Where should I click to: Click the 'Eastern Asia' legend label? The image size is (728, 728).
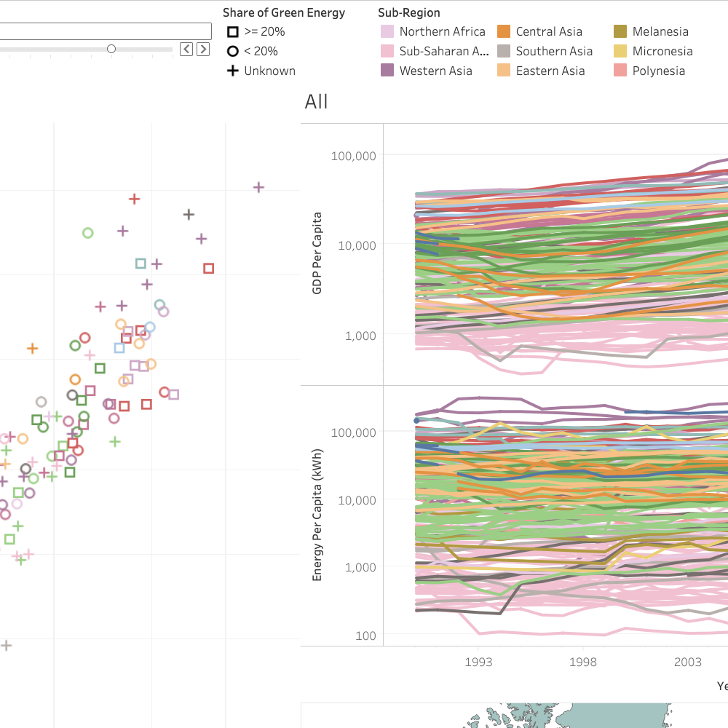550,71
